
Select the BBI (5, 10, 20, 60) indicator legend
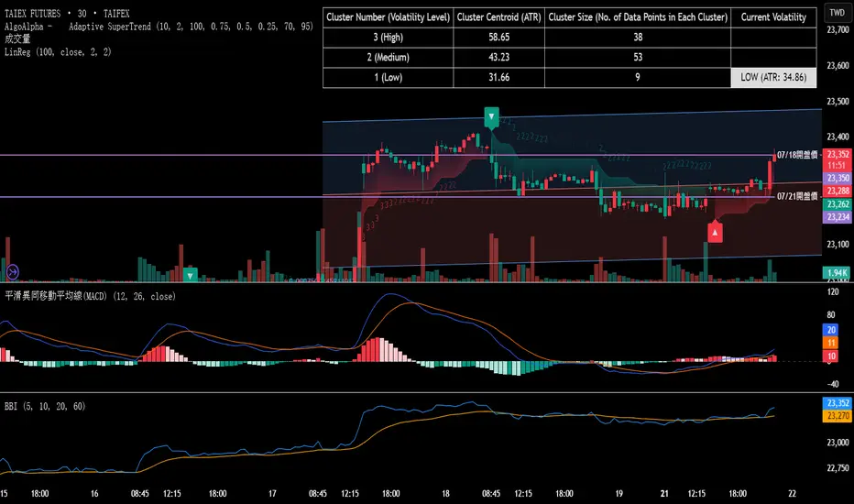(x=45, y=407)
